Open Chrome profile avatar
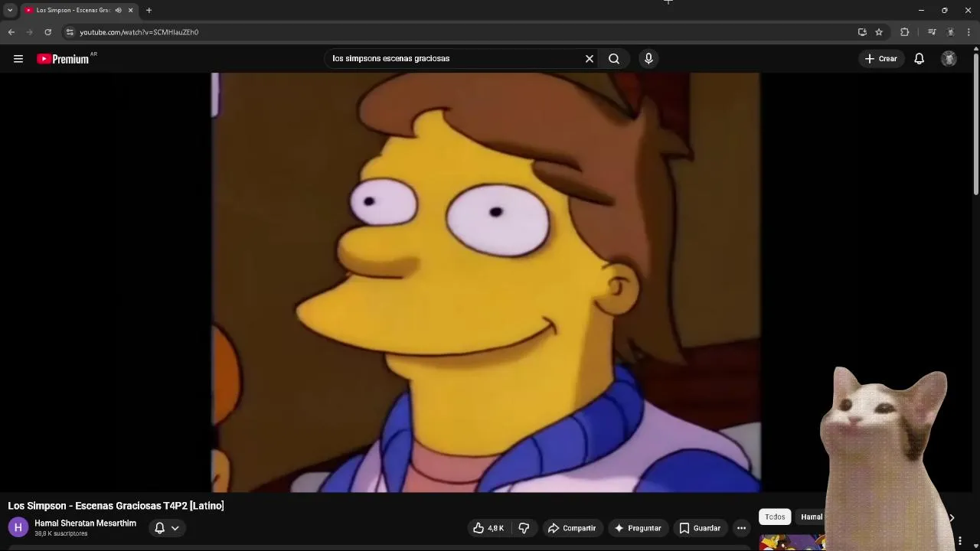This screenshot has width=980, height=551. [950, 32]
